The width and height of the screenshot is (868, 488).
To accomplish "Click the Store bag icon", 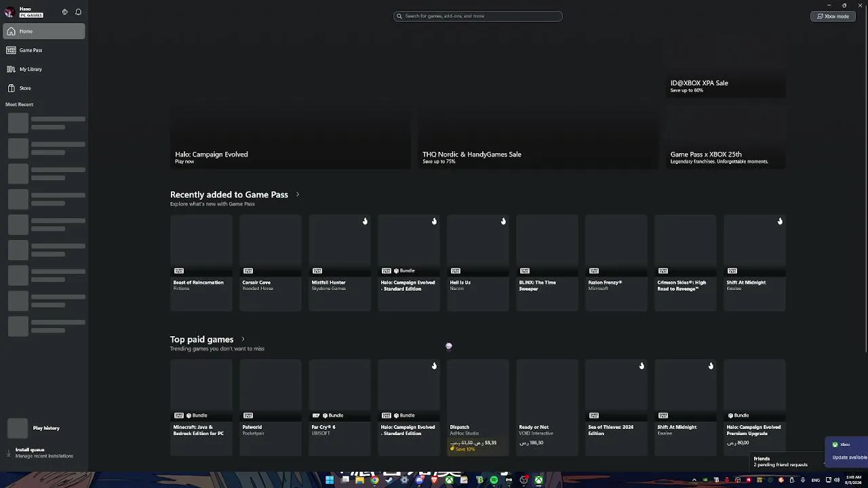I will point(11,88).
